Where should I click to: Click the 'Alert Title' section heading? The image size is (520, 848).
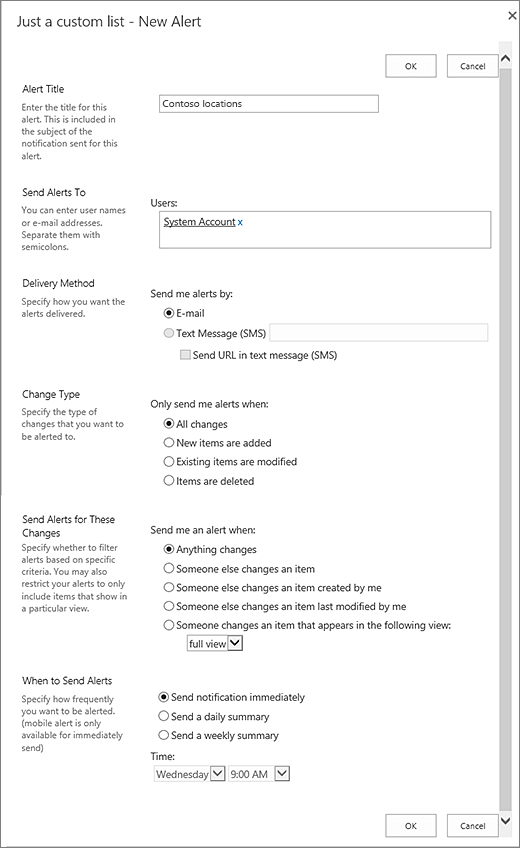(43, 89)
